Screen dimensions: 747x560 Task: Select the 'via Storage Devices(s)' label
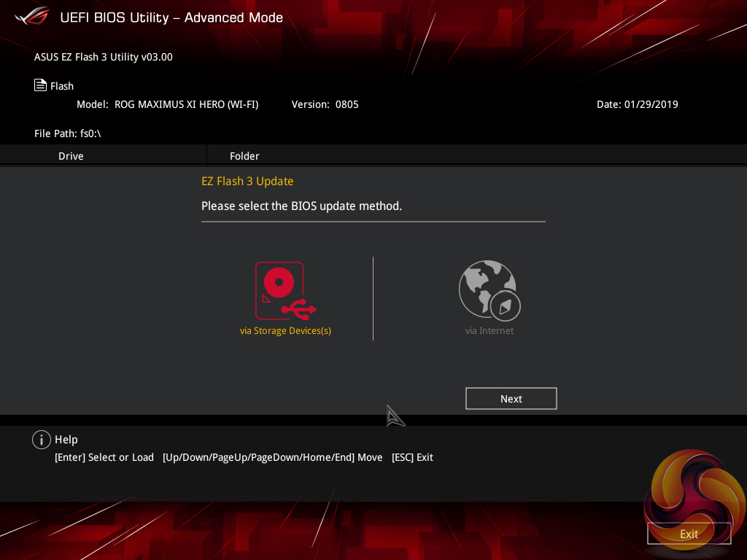285,330
